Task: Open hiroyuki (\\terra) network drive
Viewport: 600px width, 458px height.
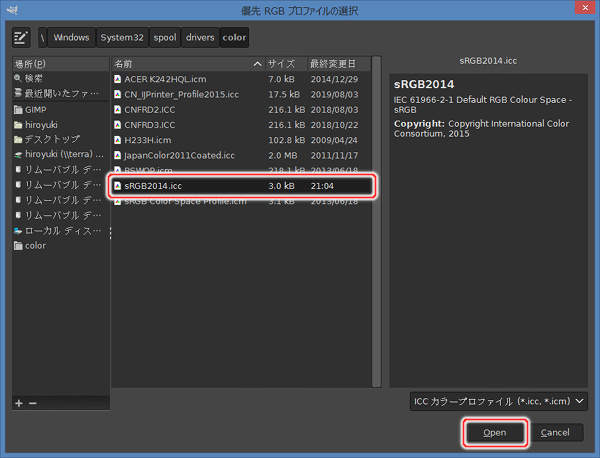Action: click(60, 154)
